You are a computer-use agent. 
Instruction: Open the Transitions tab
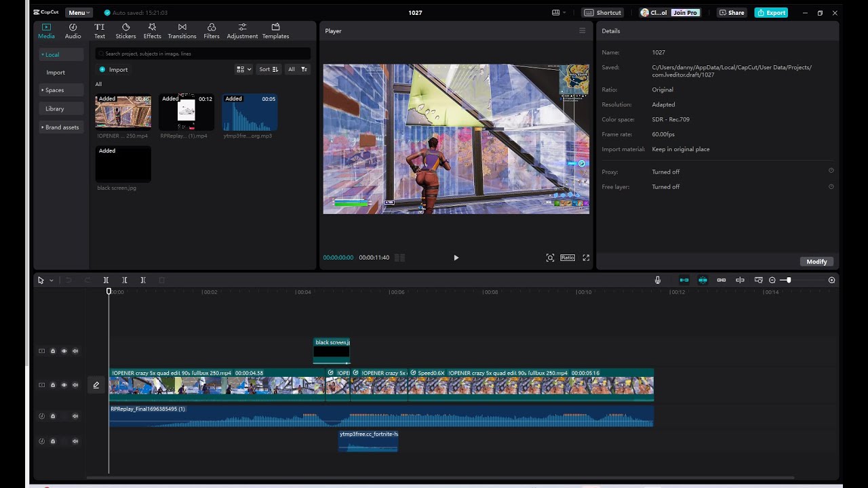coord(182,30)
